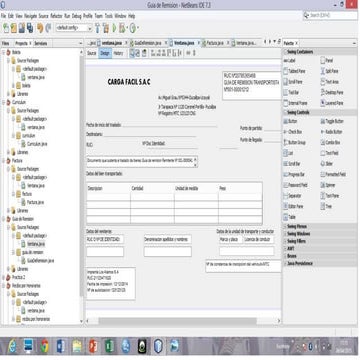Switch editor to Source view
Screen dimensions: 360x360
click(x=92, y=53)
